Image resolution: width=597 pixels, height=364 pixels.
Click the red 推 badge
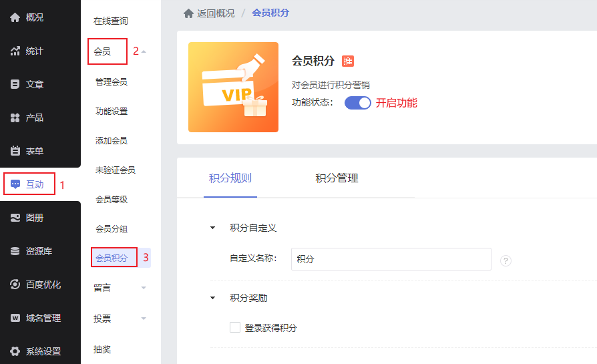click(348, 61)
